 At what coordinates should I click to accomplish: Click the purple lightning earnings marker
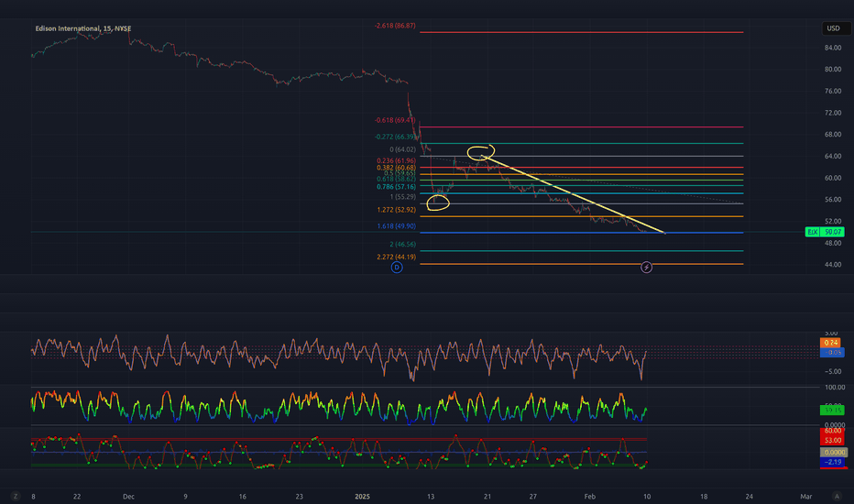point(647,267)
